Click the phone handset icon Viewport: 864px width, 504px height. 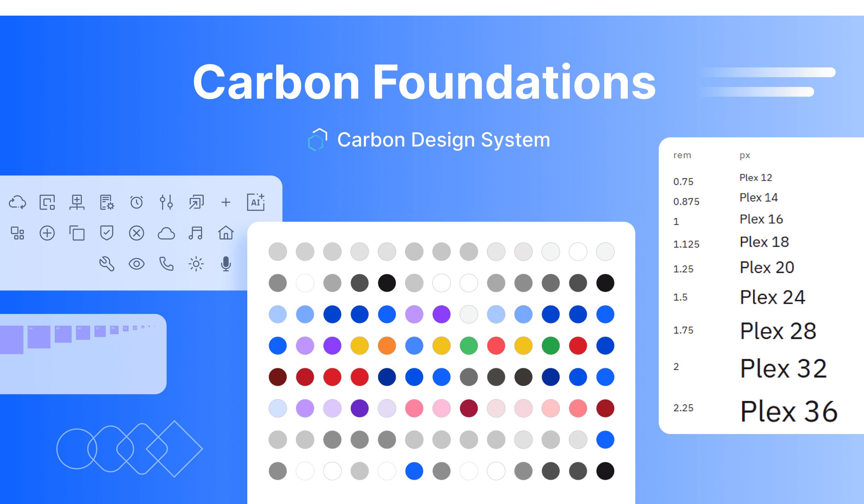click(x=166, y=264)
